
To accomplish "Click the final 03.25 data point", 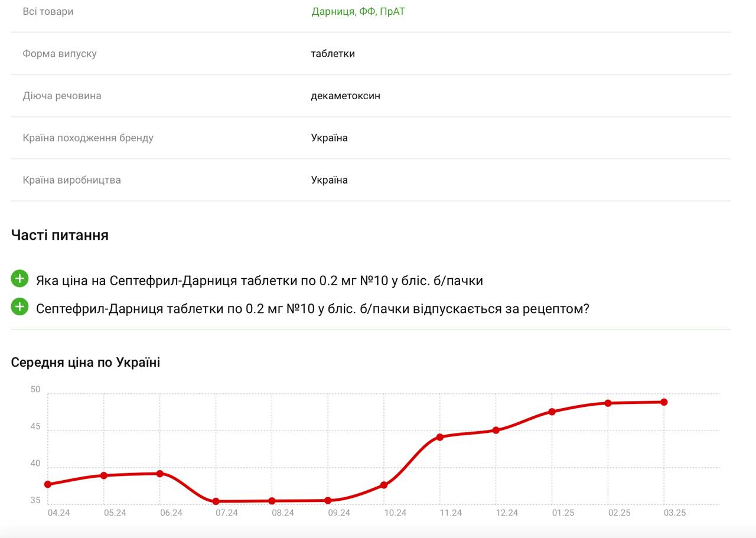I will 664,402.
